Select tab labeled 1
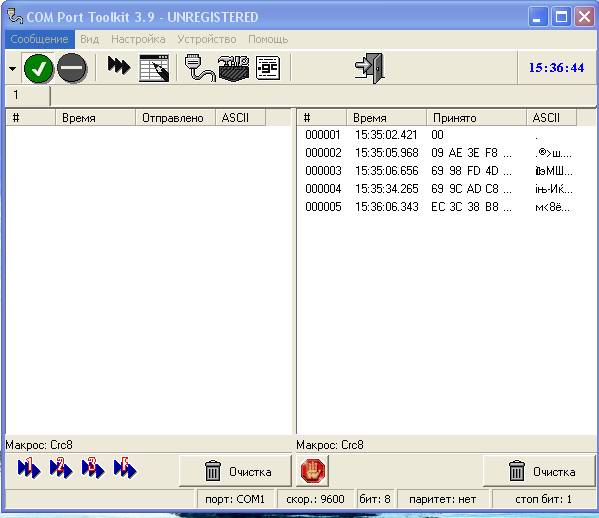Screen dimensions: 599x518 click(28, 95)
